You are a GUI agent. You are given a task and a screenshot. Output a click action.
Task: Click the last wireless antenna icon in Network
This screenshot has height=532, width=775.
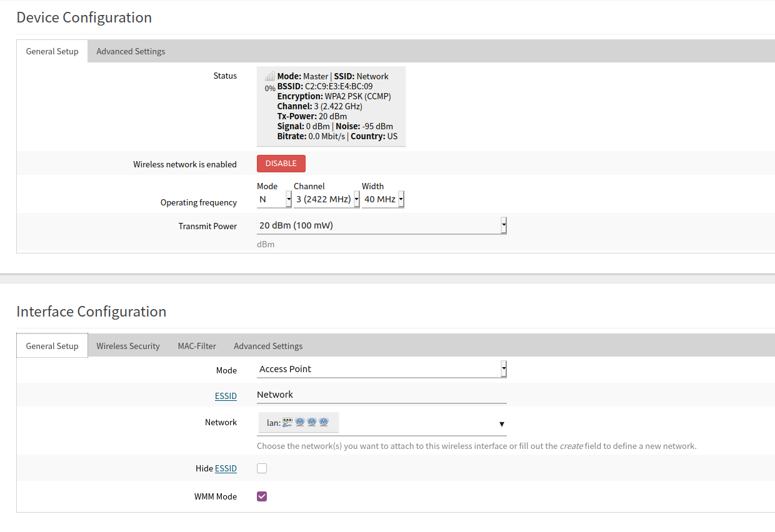point(324,423)
